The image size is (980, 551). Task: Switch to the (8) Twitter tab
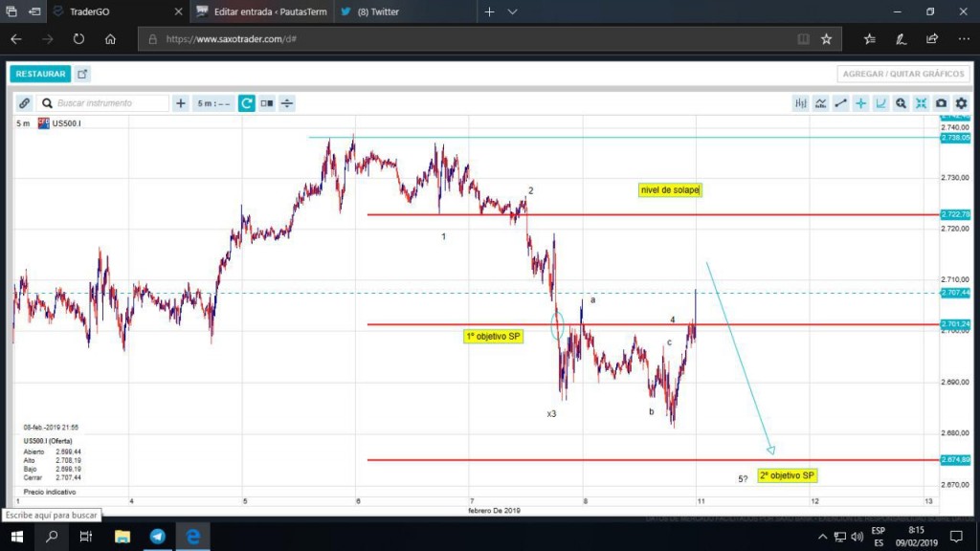[405, 11]
